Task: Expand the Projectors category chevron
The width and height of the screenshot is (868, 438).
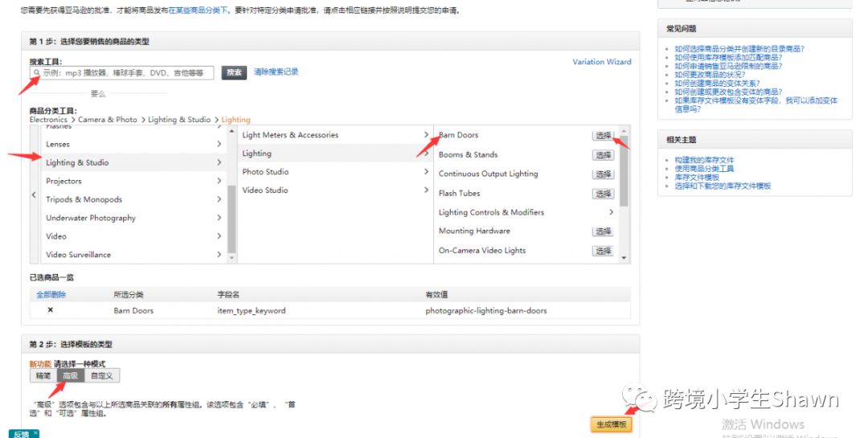Action: click(x=219, y=181)
